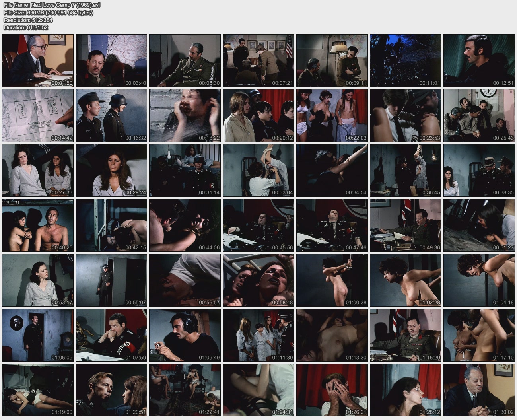
Task: Click the thumbnail timestamped 01:06:09
Action: [x=38, y=335]
